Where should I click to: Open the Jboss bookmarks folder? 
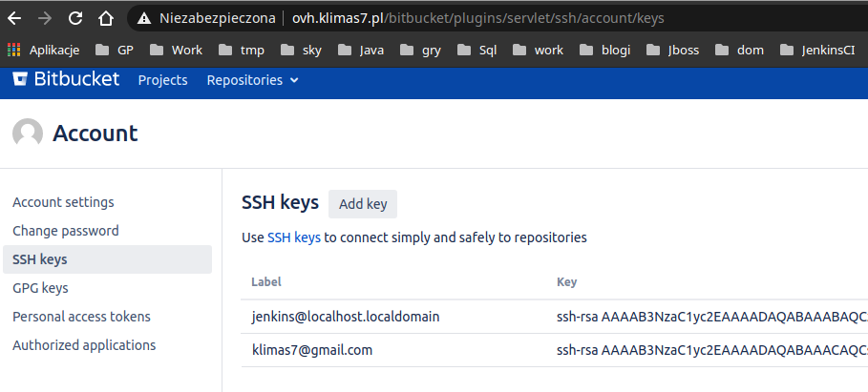(672, 51)
